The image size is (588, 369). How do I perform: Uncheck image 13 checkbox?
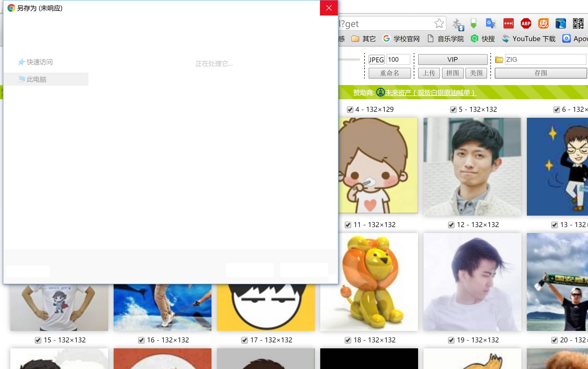click(x=554, y=225)
